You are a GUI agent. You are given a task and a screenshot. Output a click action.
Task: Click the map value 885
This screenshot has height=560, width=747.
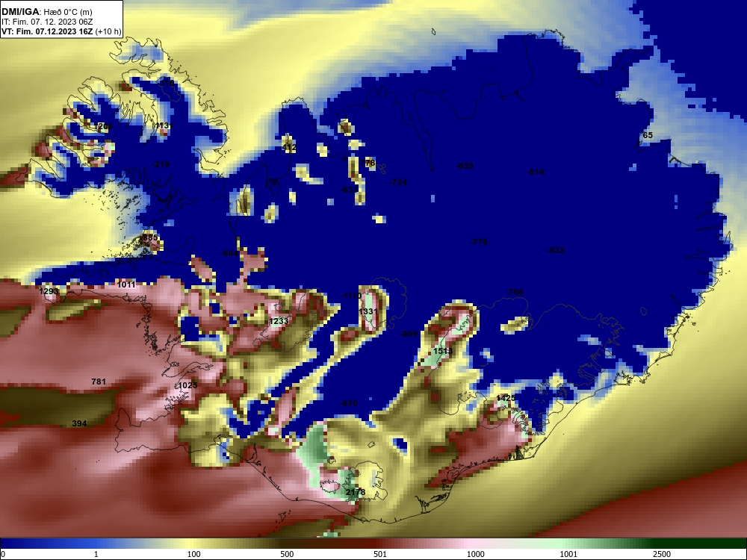150,237
